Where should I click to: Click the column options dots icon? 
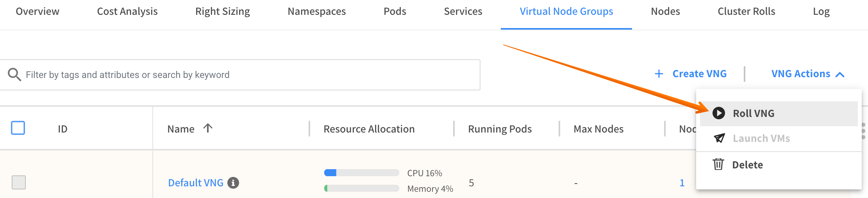(x=863, y=131)
